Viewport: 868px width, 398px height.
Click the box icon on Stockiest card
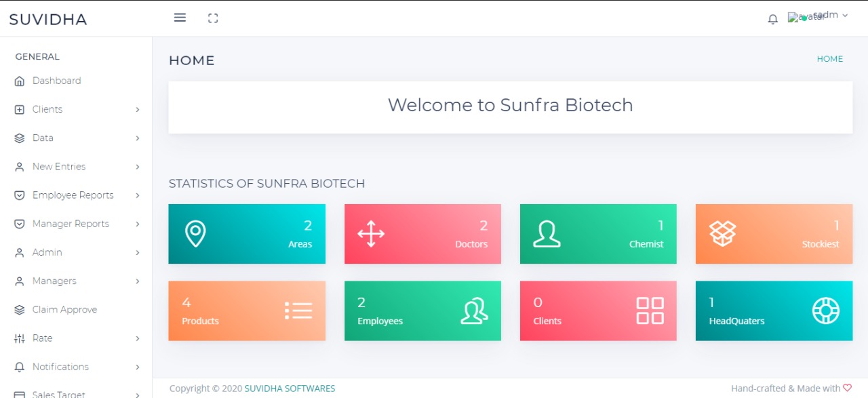[x=722, y=234]
